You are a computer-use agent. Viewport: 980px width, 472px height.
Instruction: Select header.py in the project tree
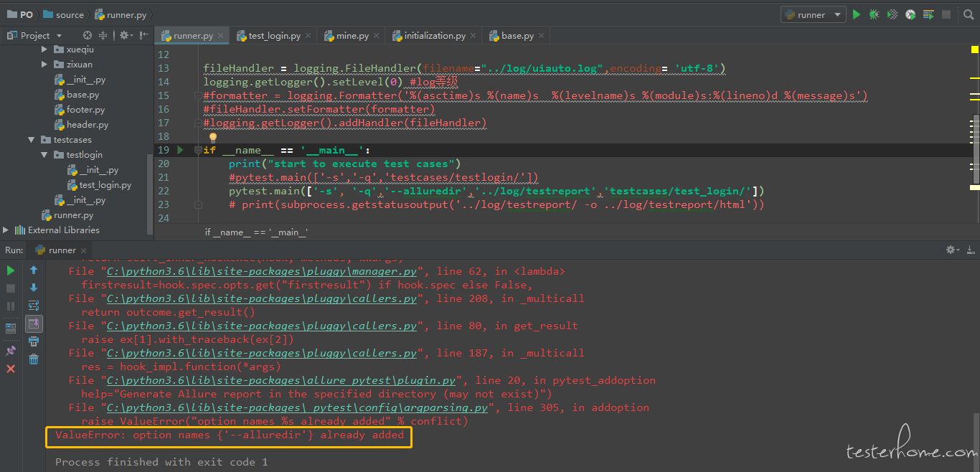[x=81, y=125]
